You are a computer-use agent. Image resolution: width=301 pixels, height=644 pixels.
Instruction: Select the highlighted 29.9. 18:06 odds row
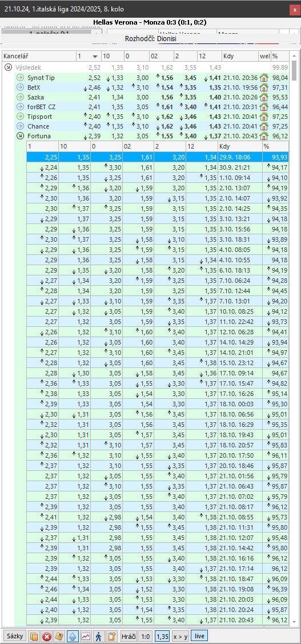pos(158,157)
